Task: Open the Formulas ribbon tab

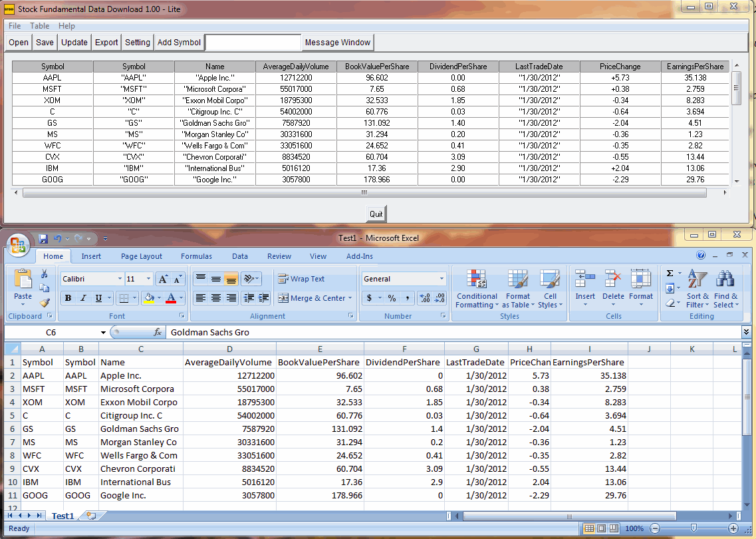Action: click(x=196, y=256)
